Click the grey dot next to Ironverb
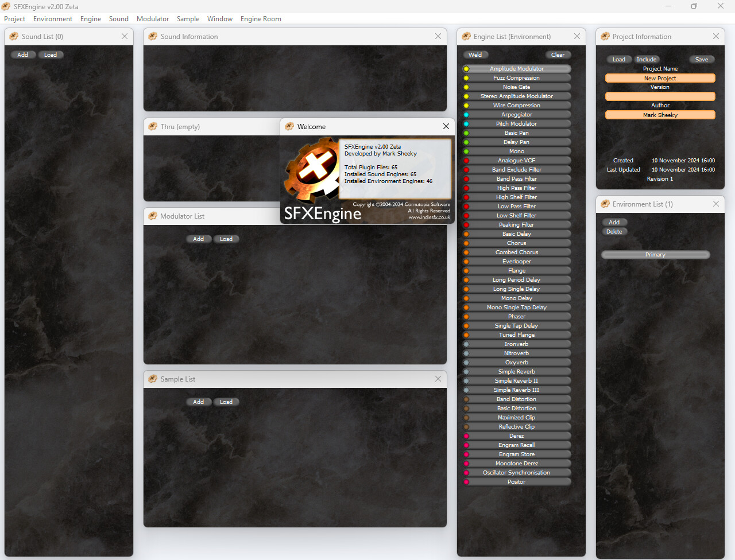The height and width of the screenshot is (560, 735). (x=466, y=344)
